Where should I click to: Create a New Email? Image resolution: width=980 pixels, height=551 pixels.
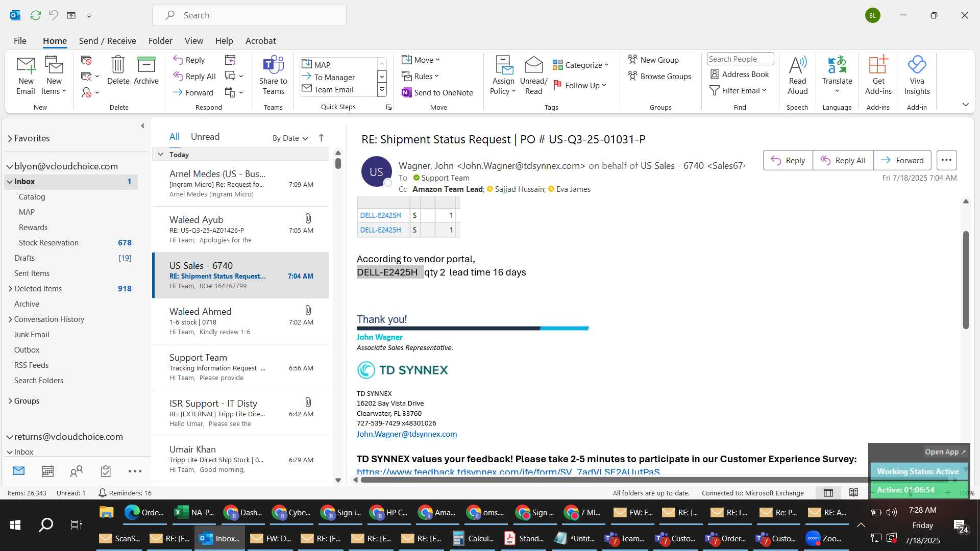pyautogui.click(x=26, y=76)
